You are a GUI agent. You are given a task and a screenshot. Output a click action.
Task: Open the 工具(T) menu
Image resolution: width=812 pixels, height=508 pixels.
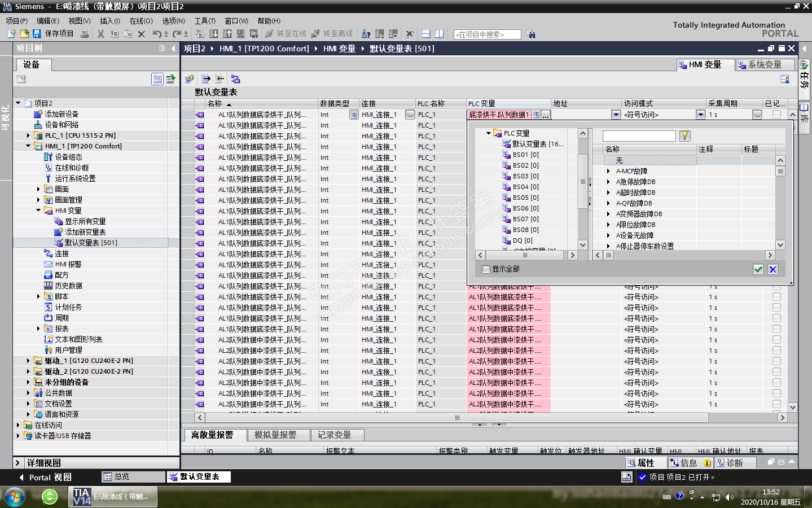(205, 21)
